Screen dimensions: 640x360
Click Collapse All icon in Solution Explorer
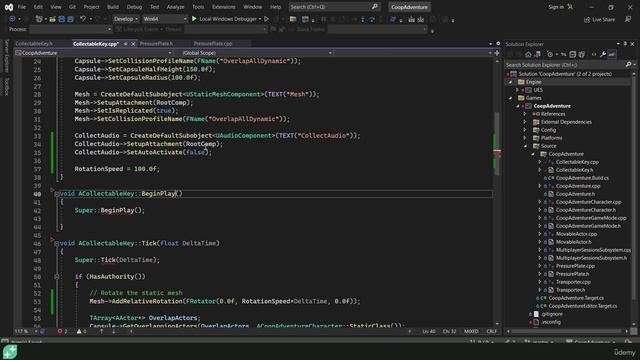572,54
